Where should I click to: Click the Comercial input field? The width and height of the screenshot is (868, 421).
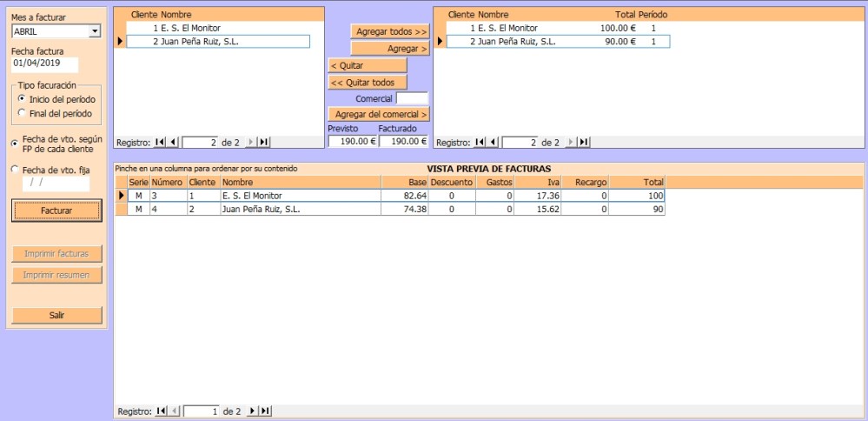coord(412,98)
